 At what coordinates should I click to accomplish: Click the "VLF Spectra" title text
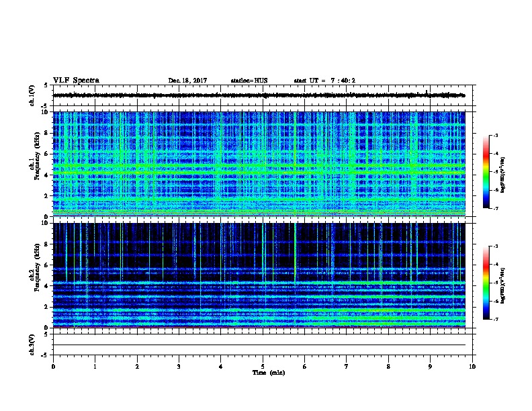[76, 81]
